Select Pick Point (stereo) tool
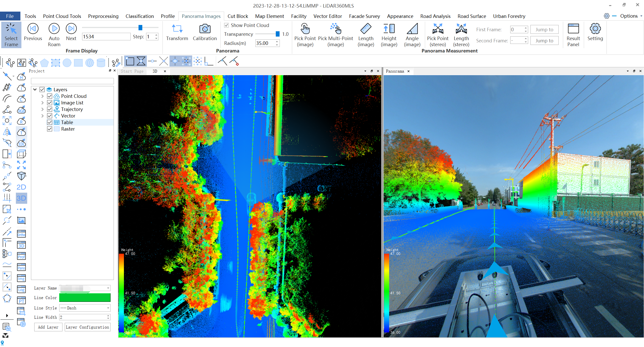This screenshot has width=644, height=347. [x=438, y=35]
